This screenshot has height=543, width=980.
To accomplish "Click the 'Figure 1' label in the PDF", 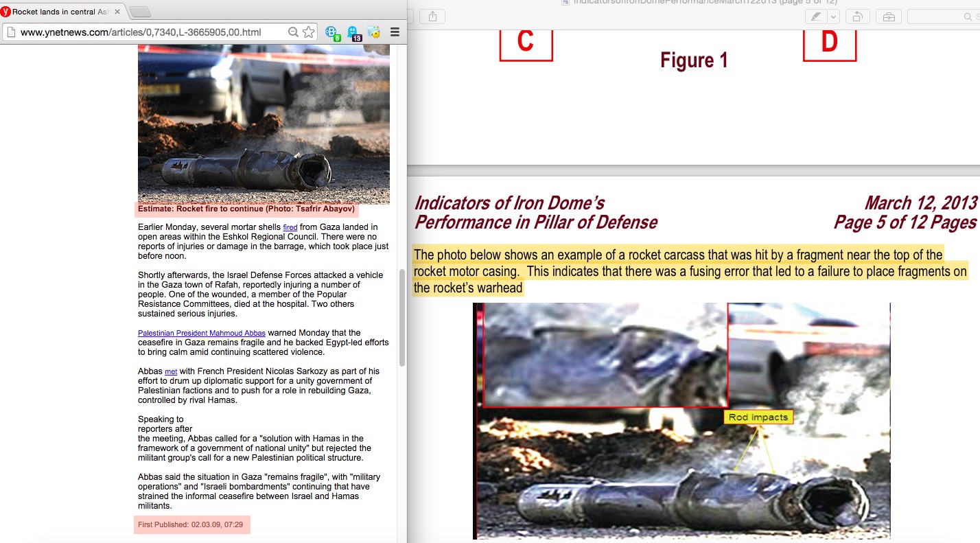I will (x=694, y=60).
